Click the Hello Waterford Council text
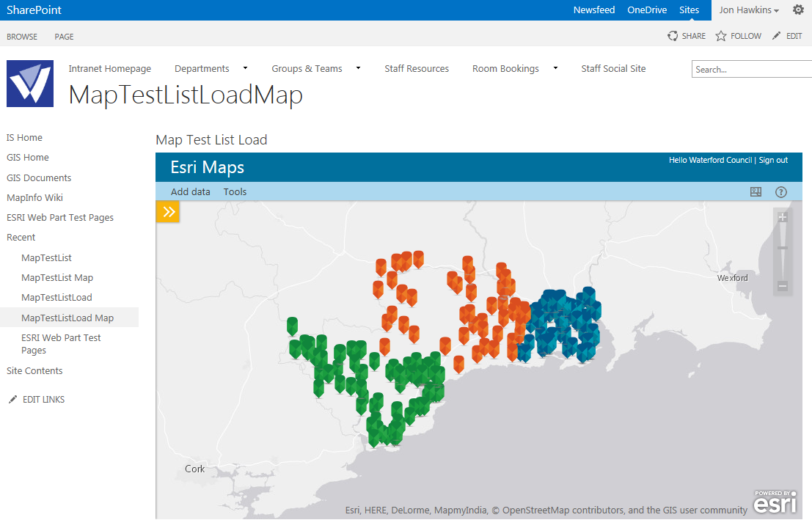The image size is (812, 531). pos(710,161)
